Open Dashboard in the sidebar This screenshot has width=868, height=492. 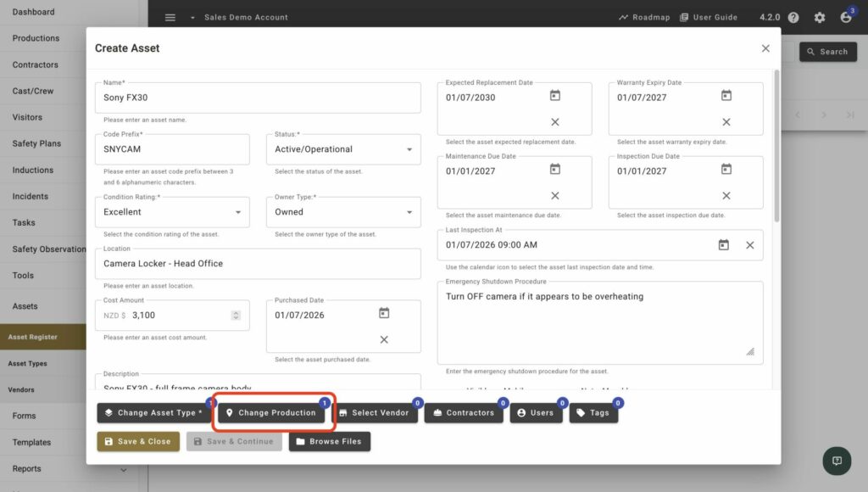(33, 12)
